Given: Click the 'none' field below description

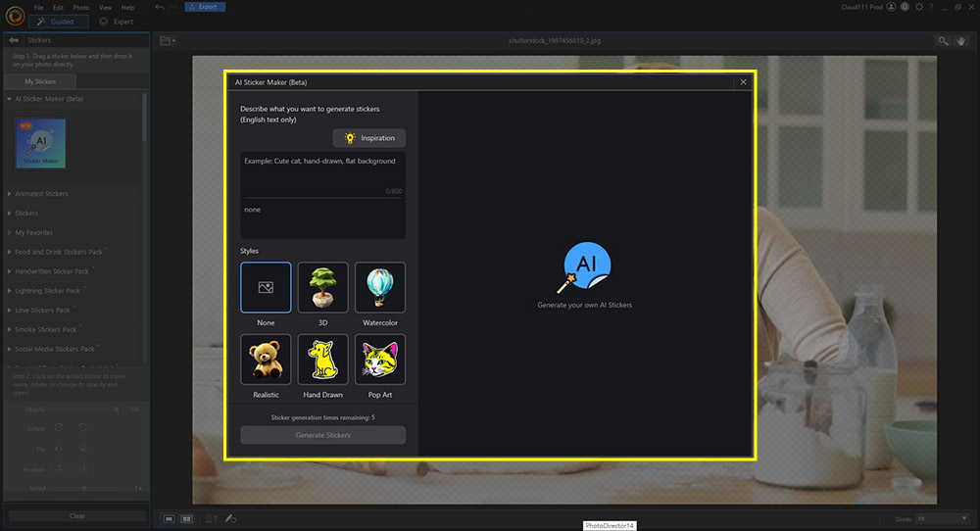Looking at the screenshot, I should tap(322, 218).
